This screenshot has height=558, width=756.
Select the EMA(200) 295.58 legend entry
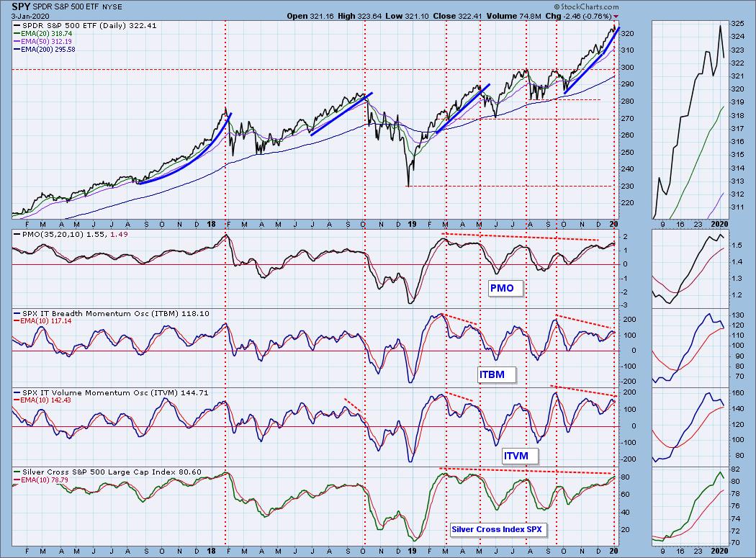(x=45, y=49)
